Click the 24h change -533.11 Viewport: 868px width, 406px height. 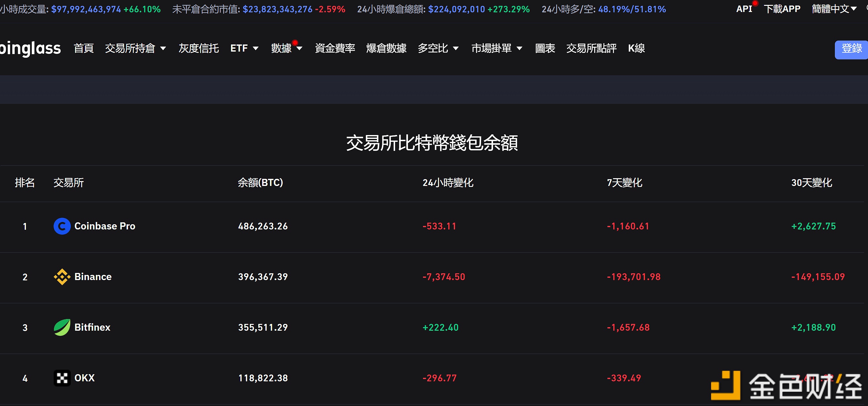pyautogui.click(x=440, y=226)
